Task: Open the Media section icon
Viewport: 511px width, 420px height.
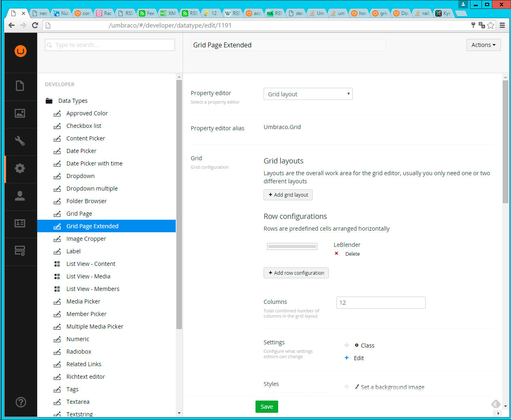Action: click(20, 113)
